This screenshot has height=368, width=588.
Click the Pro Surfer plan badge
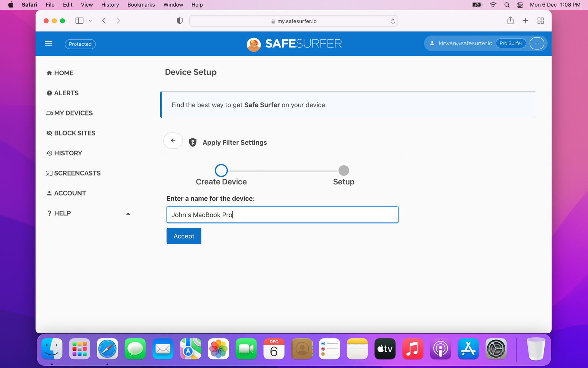point(511,43)
